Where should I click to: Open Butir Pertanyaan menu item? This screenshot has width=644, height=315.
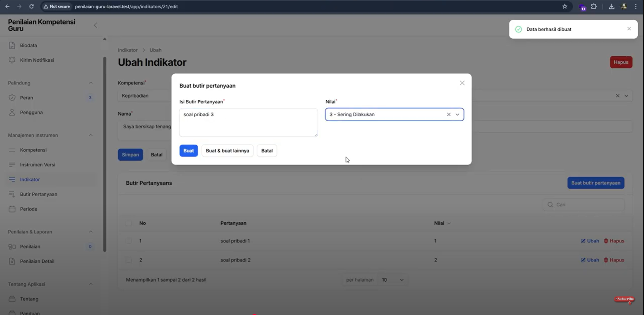38,195
